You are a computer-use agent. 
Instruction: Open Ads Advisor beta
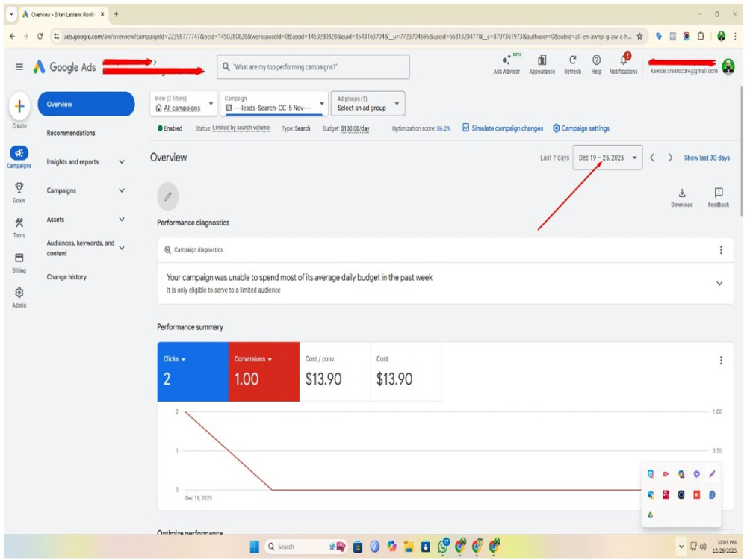pos(506,63)
